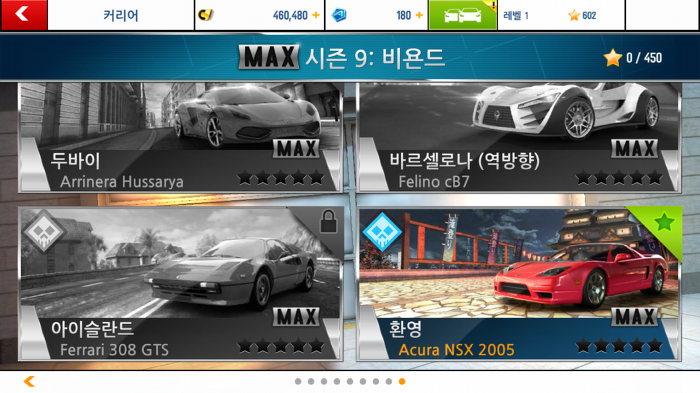The height and width of the screenshot is (393, 700).
Task: Jump to the fifth page dot
Action: tap(350, 381)
